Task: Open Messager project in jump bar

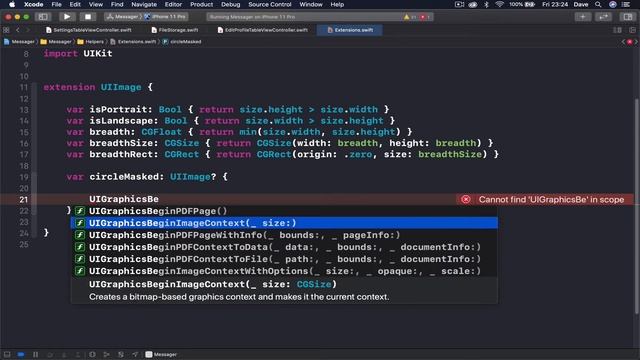Action: [x=19, y=42]
